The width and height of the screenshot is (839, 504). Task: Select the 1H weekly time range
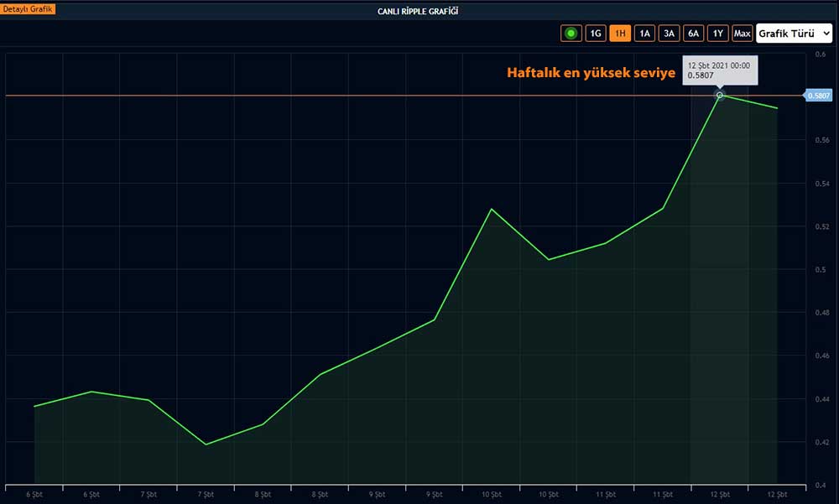click(620, 34)
